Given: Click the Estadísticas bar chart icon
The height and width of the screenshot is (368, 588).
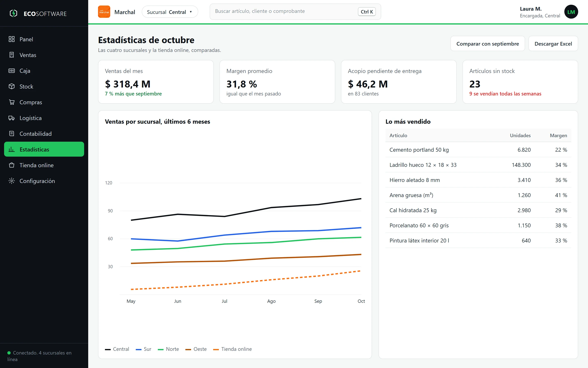Looking at the screenshot, I should (11, 149).
